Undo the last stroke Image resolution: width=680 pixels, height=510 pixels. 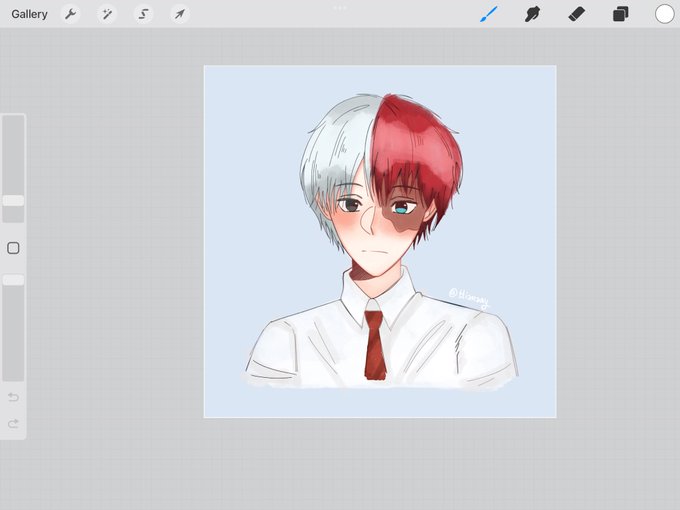(13, 397)
